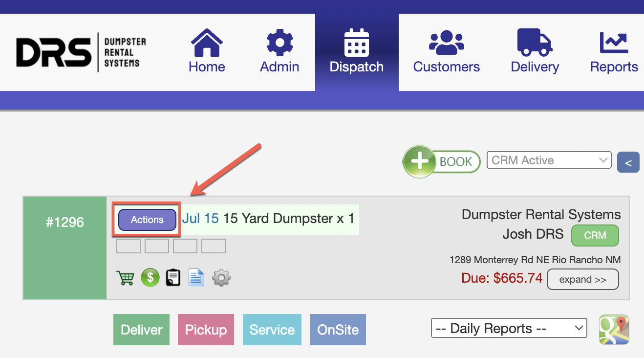
Task: Toggle the OnSite filter
Action: (338, 330)
